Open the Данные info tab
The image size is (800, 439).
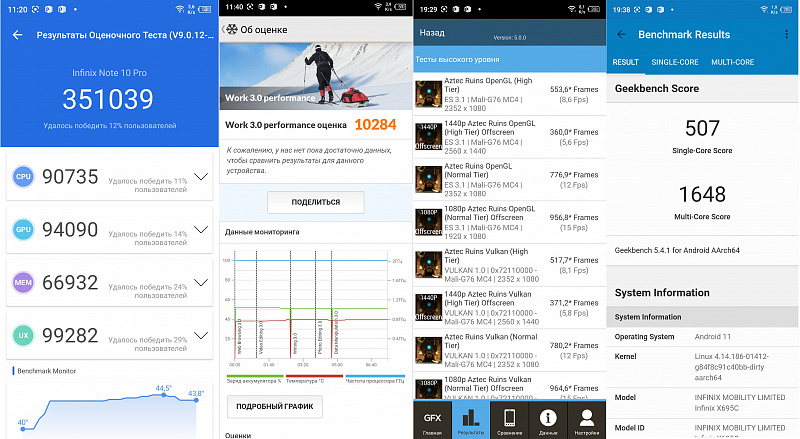[548, 420]
